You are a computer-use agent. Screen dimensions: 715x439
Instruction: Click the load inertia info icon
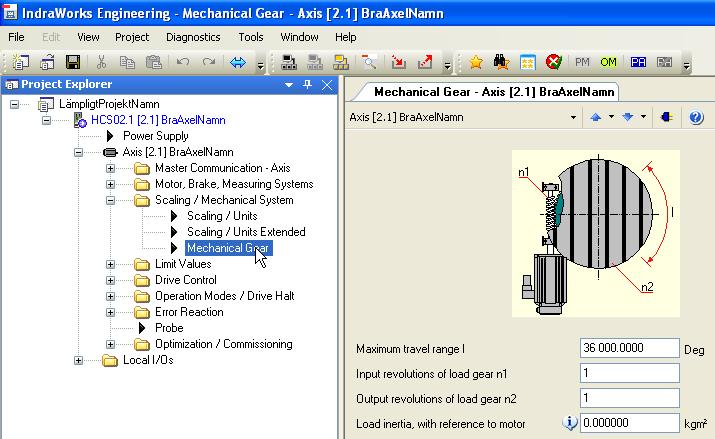pyautogui.click(x=570, y=423)
